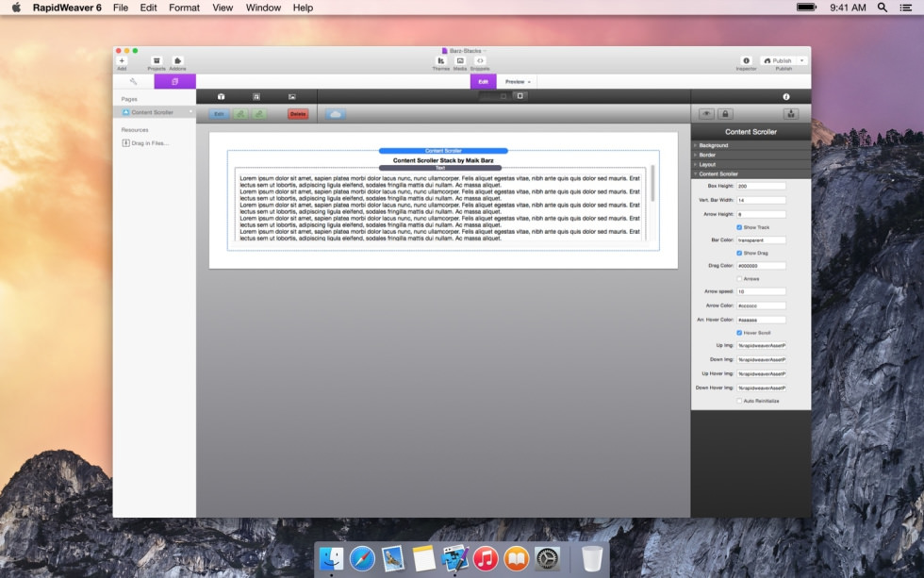The width and height of the screenshot is (924, 578).
Task: Click the Arrow speed field
Action: (x=761, y=291)
